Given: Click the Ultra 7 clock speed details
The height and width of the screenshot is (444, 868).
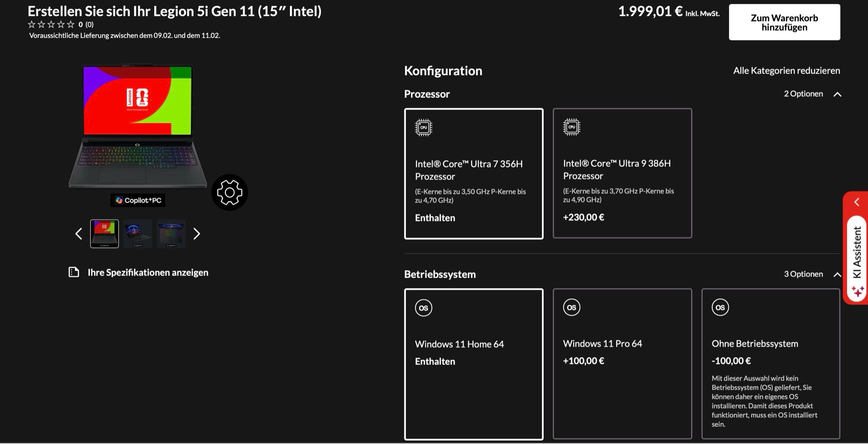Looking at the screenshot, I should (x=470, y=196).
